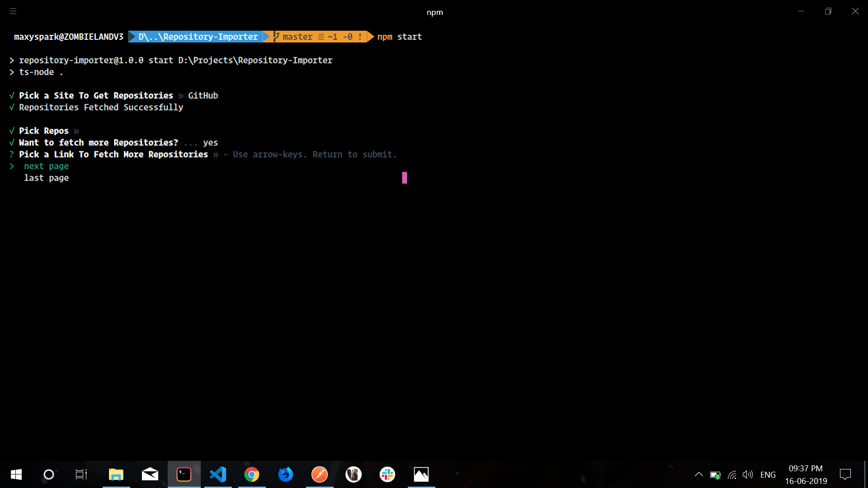Open Slack from the taskbar
The width and height of the screenshot is (868, 488).
(x=387, y=474)
